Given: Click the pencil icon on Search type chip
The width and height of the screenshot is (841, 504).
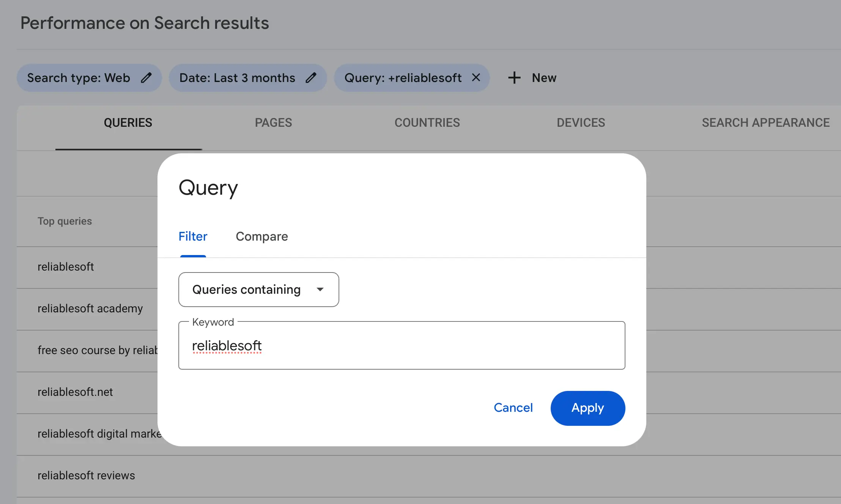Looking at the screenshot, I should point(146,78).
